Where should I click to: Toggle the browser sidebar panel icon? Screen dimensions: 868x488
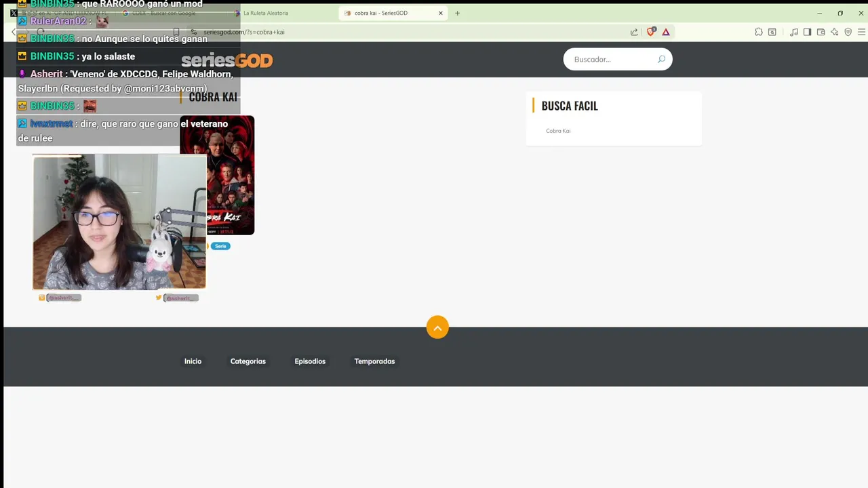[807, 32]
